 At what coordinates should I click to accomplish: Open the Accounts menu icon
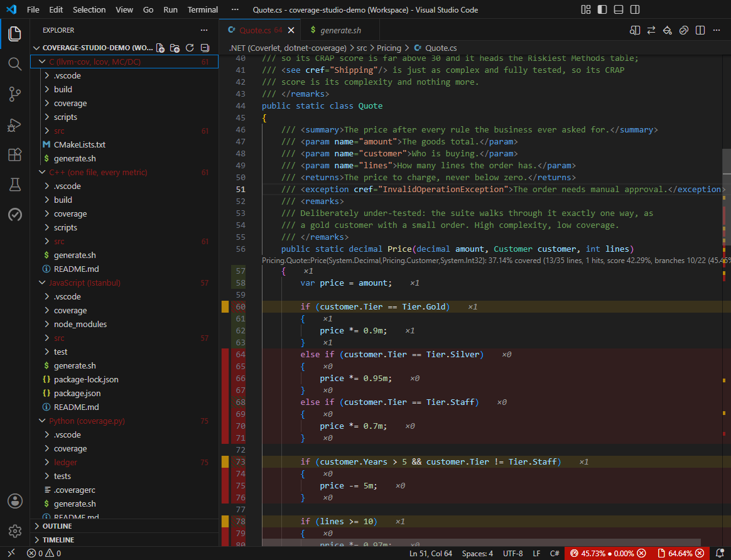(x=15, y=501)
